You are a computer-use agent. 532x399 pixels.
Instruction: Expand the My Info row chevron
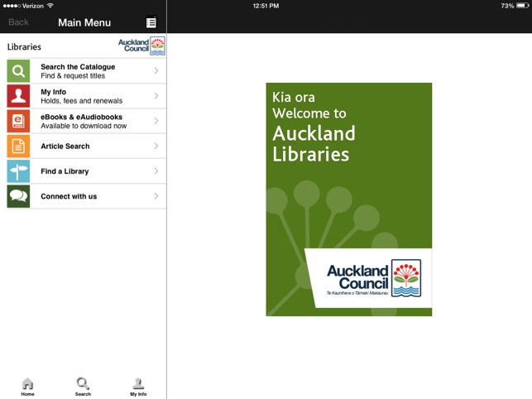click(x=156, y=96)
